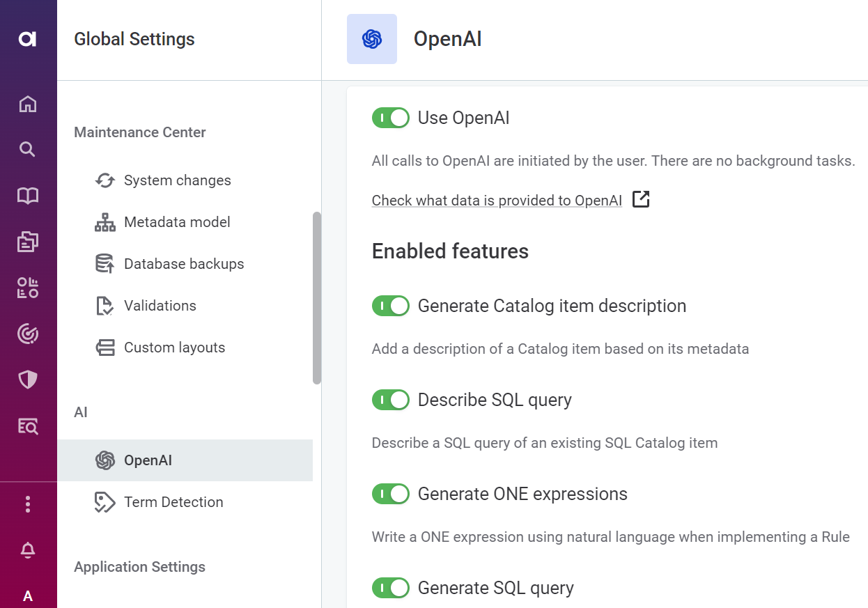The image size is (868, 608).
Task: Disable the Use OpenAI toggle
Action: point(390,118)
